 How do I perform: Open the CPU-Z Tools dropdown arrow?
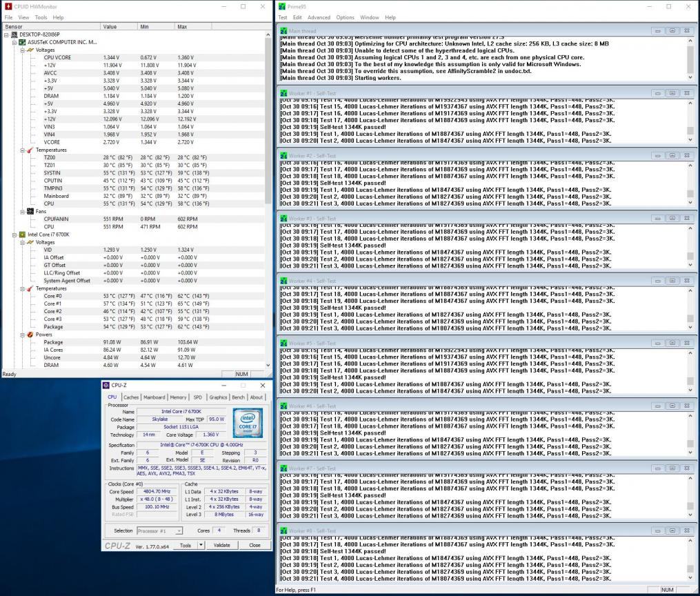pos(201,545)
